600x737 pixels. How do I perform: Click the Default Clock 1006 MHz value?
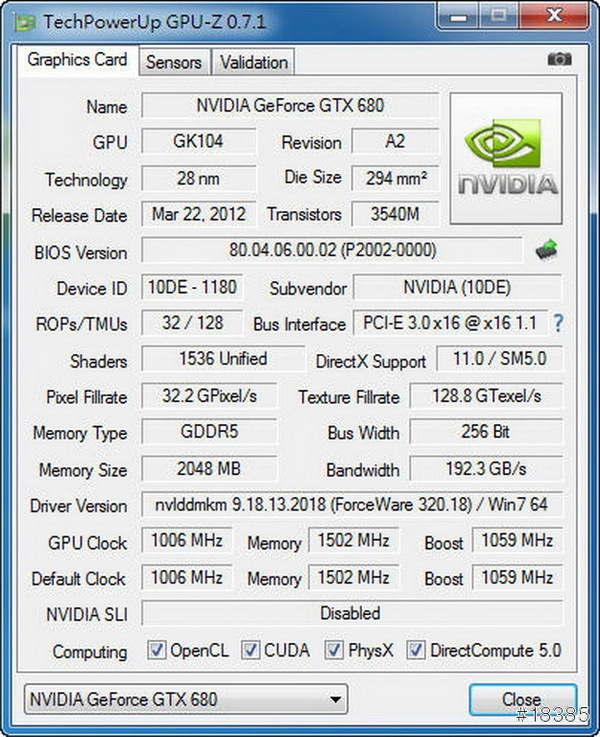pos(187,577)
